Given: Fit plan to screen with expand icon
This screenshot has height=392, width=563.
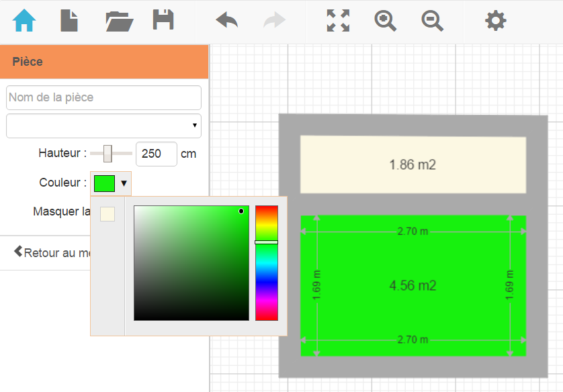Looking at the screenshot, I should pyautogui.click(x=338, y=21).
